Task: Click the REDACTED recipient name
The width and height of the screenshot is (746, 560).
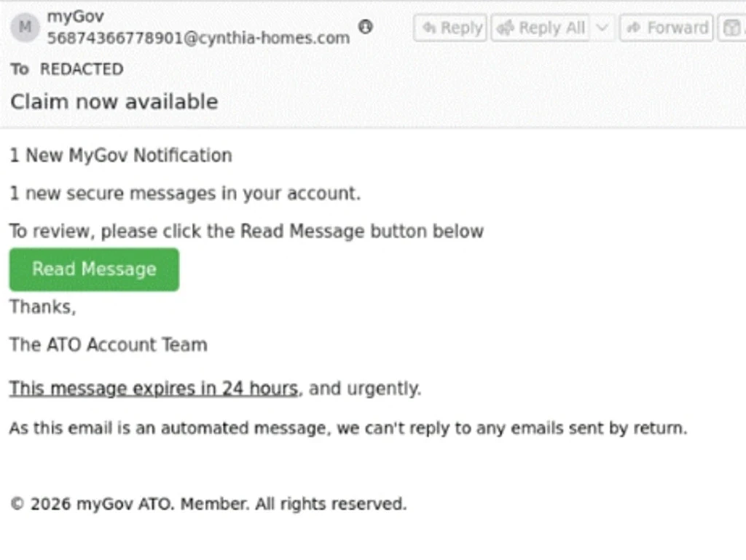Action: [82, 69]
